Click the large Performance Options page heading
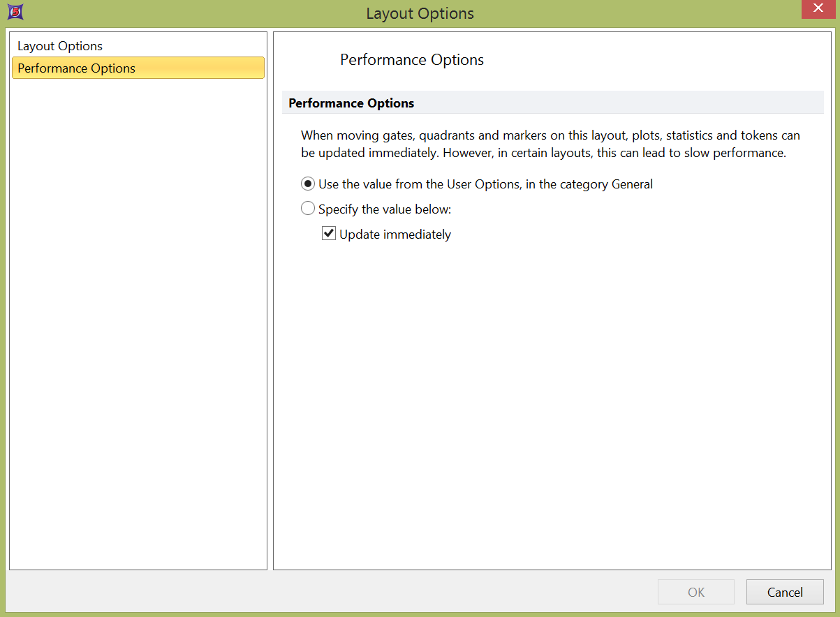This screenshot has width=840, height=617. point(411,60)
